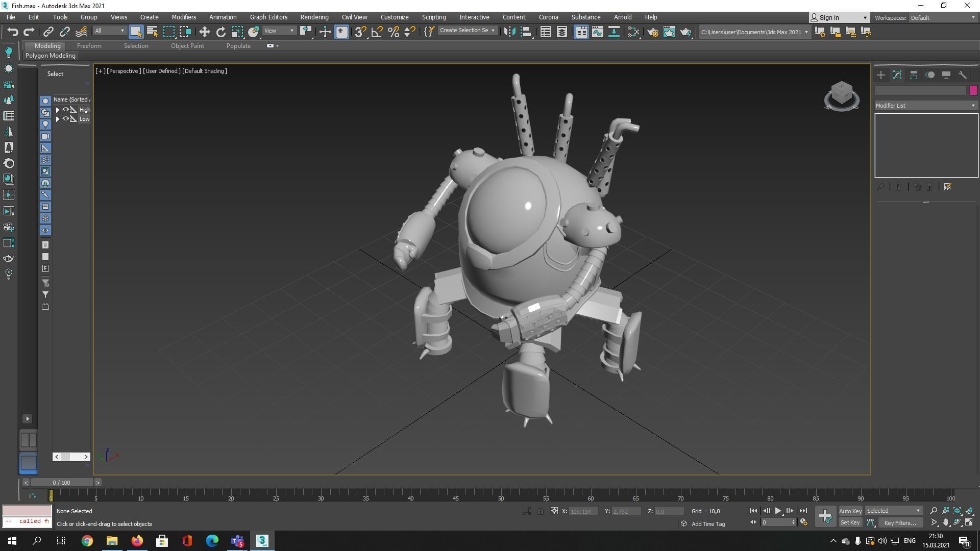Toggle the Angle Snap icon

pyautogui.click(x=377, y=32)
